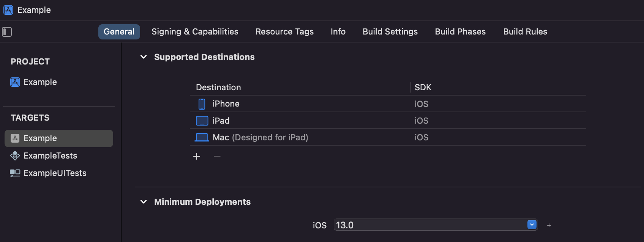Click the Example app target icon
The image size is (644, 242).
[x=15, y=138]
